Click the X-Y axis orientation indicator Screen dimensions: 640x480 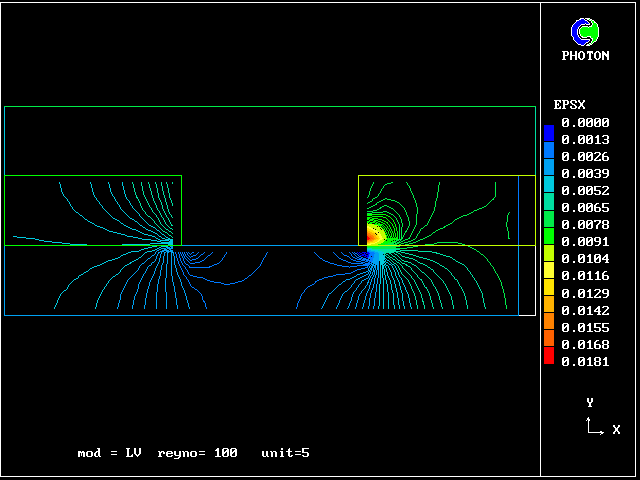[x=596, y=422]
